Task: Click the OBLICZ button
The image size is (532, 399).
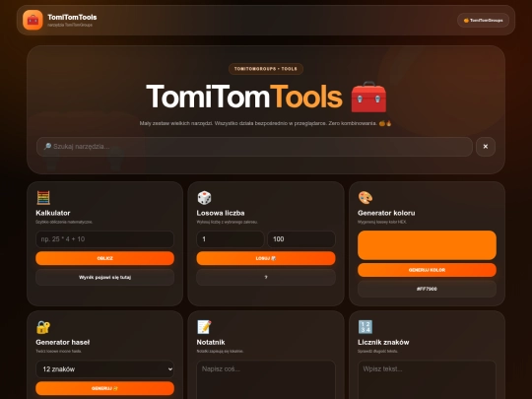Action: point(104,258)
